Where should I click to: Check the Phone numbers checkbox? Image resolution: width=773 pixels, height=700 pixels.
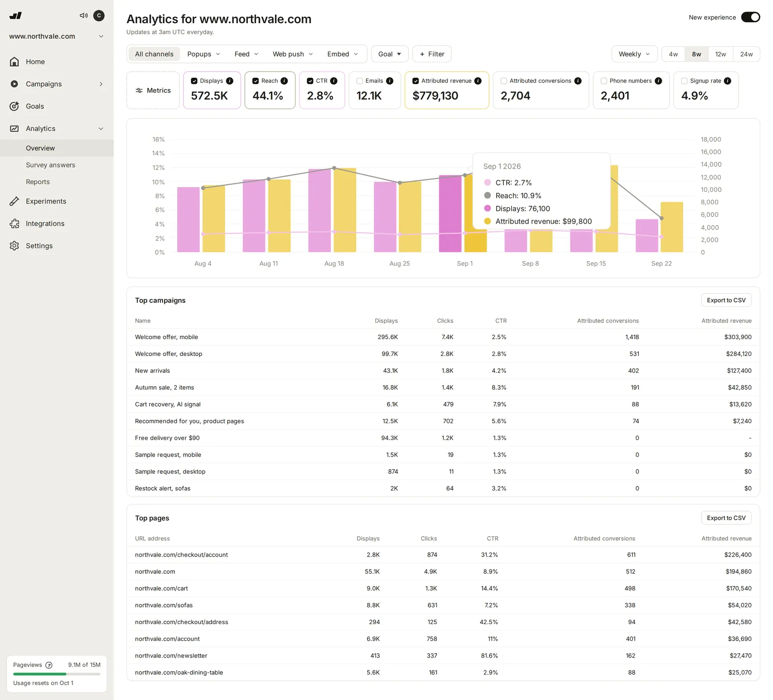point(604,81)
